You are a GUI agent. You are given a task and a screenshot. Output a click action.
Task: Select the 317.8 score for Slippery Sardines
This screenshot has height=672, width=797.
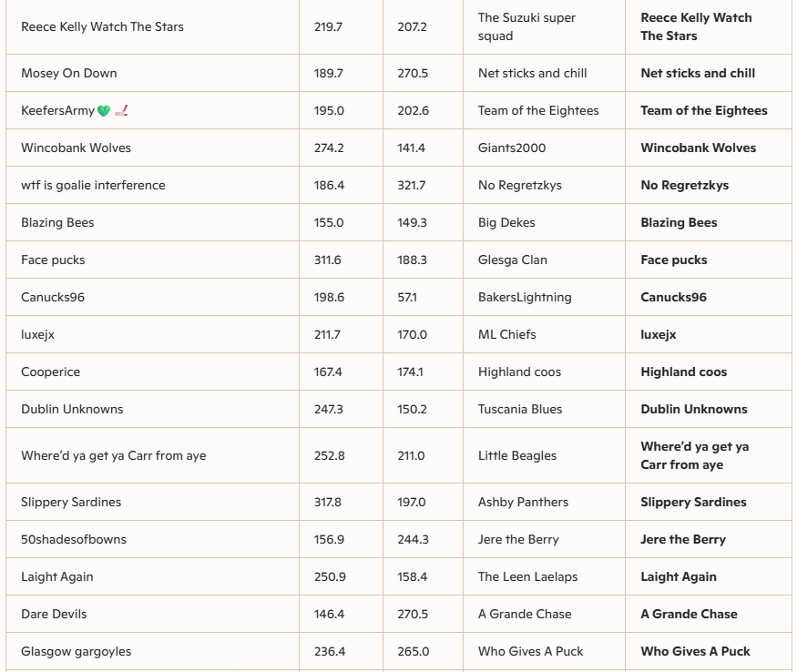pos(329,503)
